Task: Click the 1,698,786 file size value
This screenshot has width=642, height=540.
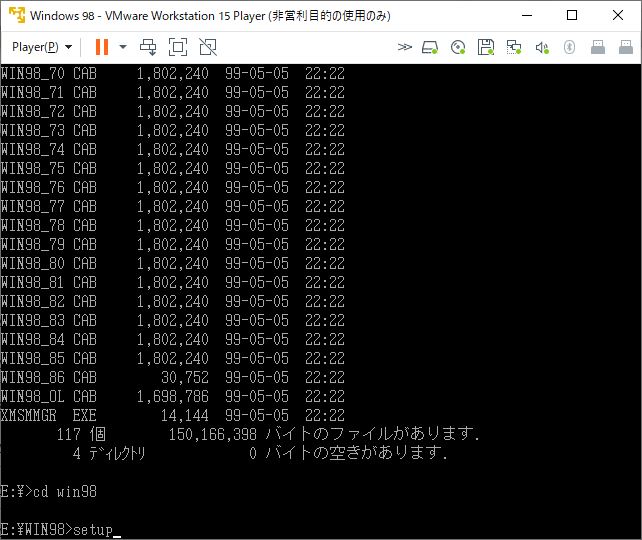Action: coord(172,396)
